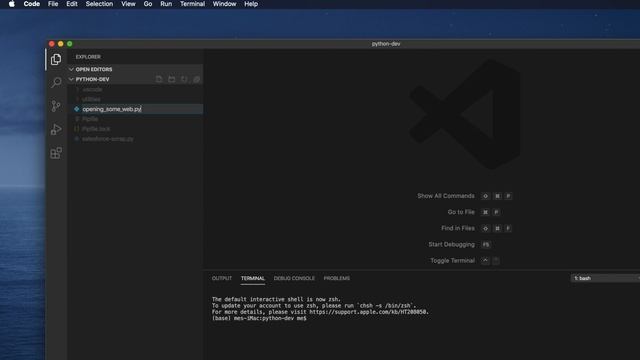Click the Apple support URL in the terminal
Screen dimensions: 640x360
pyautogui.click(x=369, y=312)
